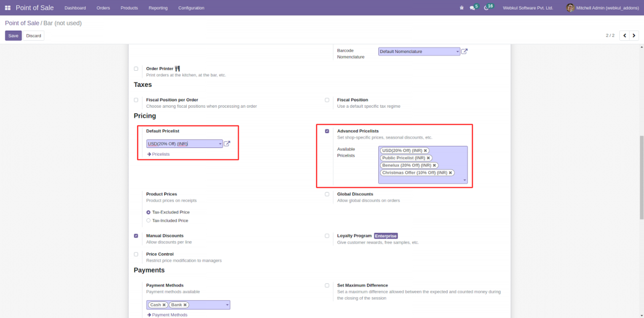
Task: Open Default Pricelist via its external link icon
Action: pos(227,143)
